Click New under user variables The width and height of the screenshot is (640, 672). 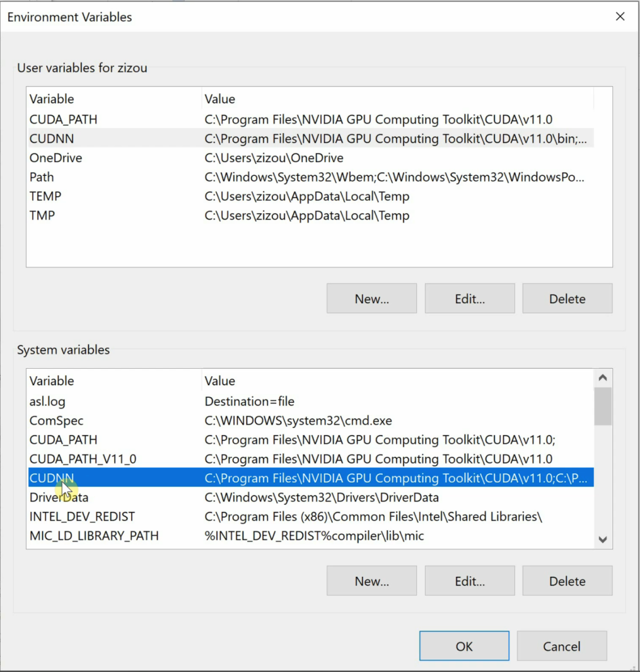click(371, 298)
